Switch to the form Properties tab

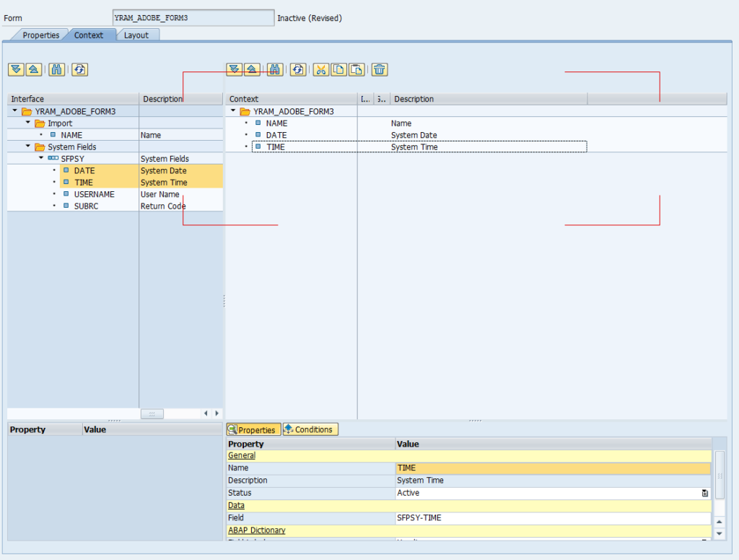coord(41,35)
